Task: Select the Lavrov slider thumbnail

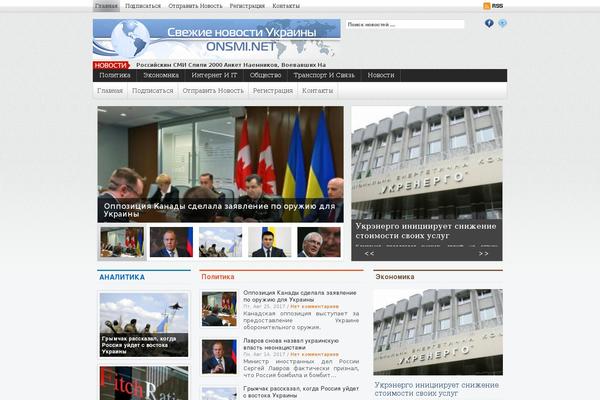Action: (x=171, y=242)
